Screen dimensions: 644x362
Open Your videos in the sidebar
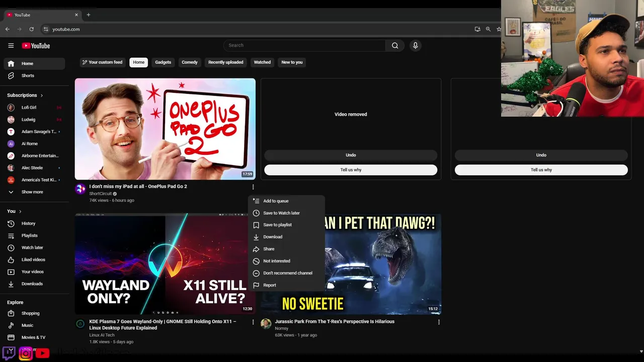pos(34,271)
